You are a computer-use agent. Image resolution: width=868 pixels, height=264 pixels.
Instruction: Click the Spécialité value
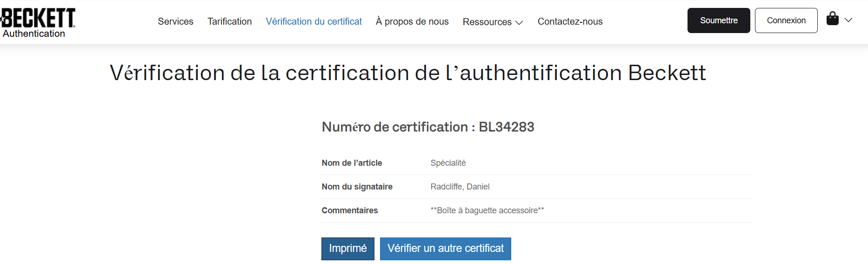pos(448,163)
